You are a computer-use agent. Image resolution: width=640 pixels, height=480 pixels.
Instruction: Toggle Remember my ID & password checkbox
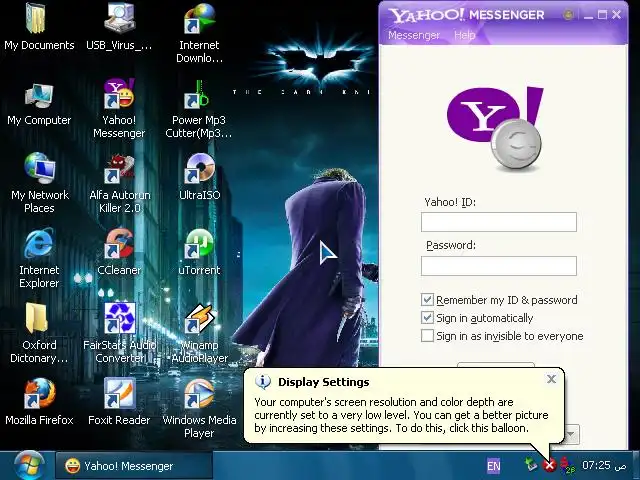tap(427, 300)
